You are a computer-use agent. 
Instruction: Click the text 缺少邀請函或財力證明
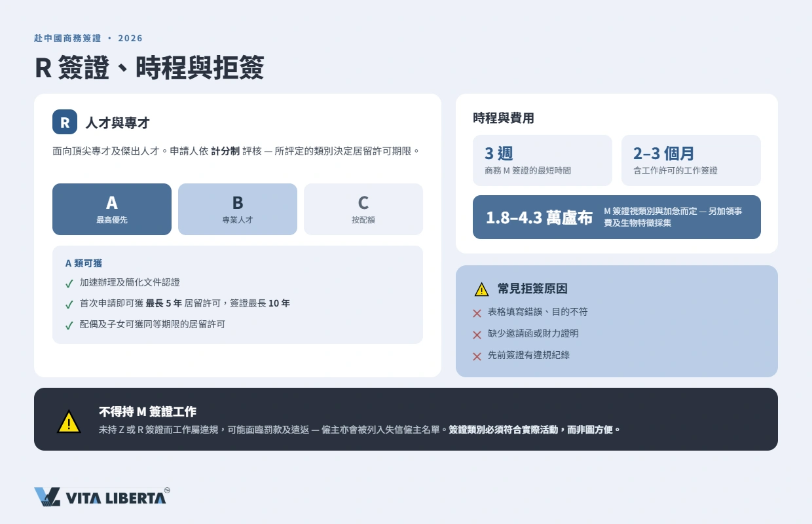[533, 333]
